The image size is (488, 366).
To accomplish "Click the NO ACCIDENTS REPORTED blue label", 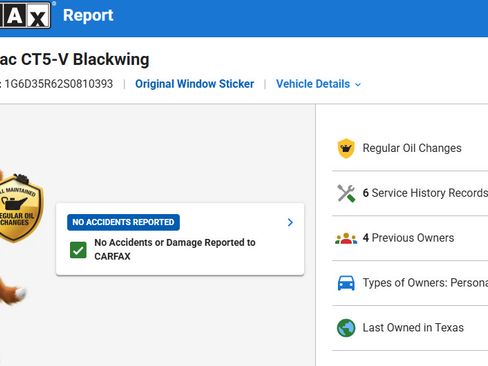I will [123, 222].
